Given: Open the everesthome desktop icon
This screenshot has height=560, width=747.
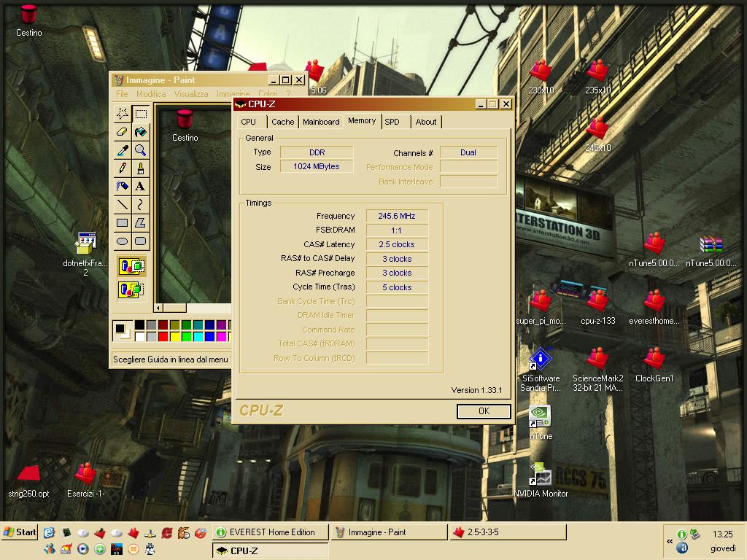Looking at the screenshot, I should coord(654,308).
